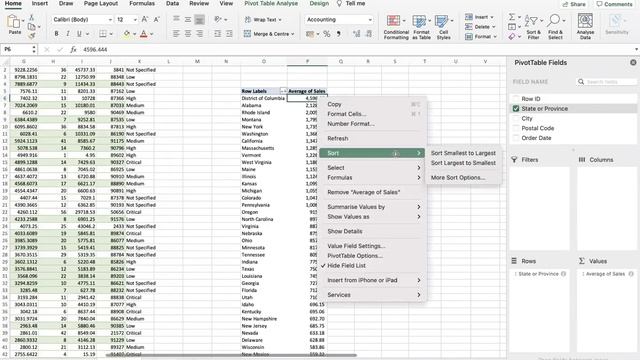The image size is (640, 360).
Task: Tick the Row ID field checkbox
Action: [x=516, y=99]
